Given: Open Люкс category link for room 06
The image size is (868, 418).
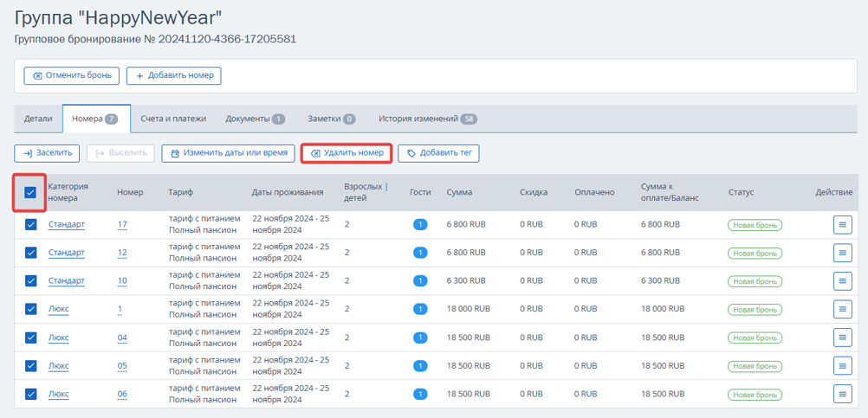Looking at the screenshot, I should tap(58, 395).
